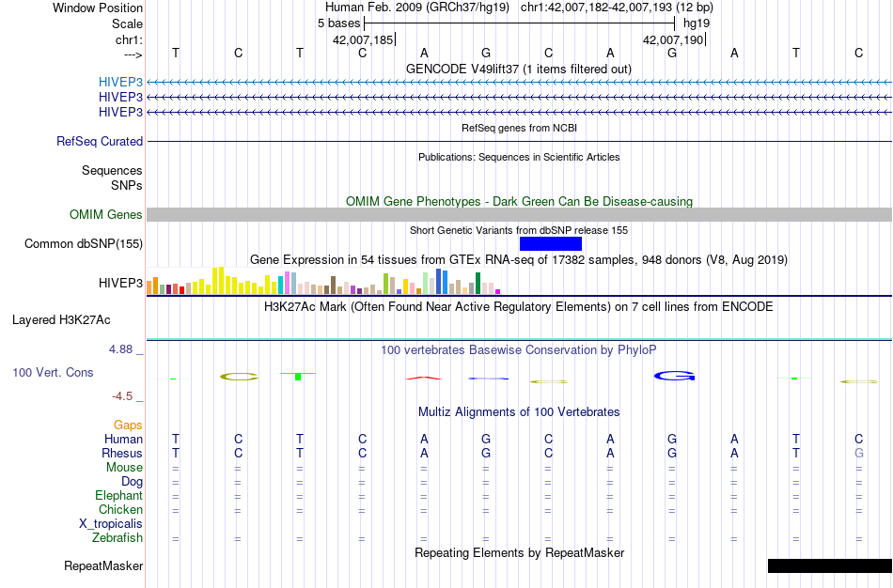Click the red A conservation logo letter
893x588 pixels.
point(423,378)
